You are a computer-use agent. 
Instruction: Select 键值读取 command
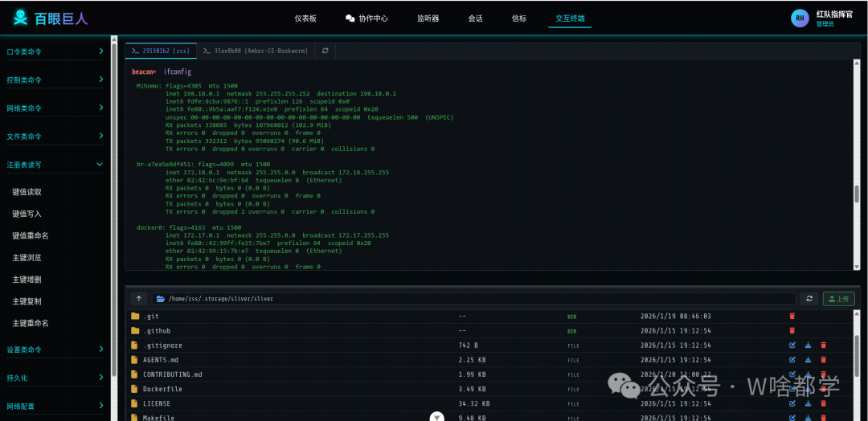[27, 192]
